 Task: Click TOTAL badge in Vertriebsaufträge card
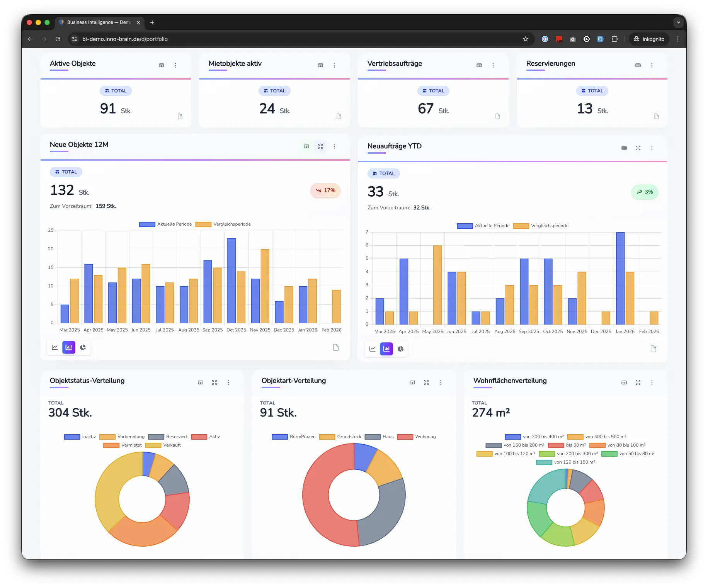(x=433, y=91)
